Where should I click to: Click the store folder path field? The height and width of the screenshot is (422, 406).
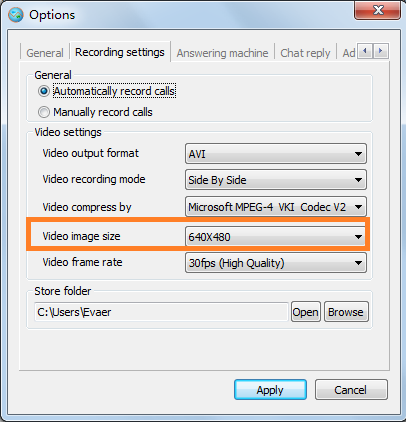click(x=161, y=312)
